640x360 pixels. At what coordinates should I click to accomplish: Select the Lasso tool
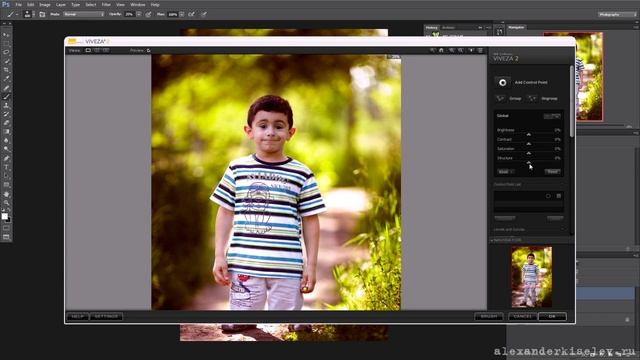point(6,52)
